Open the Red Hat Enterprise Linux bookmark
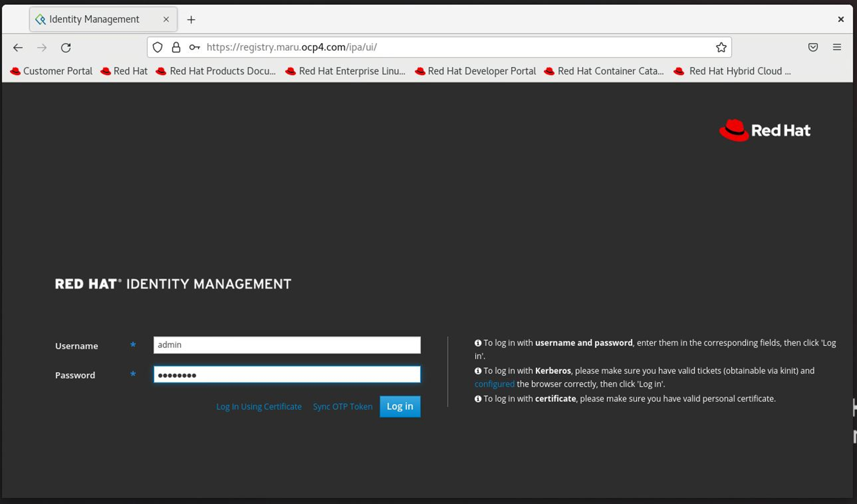 coord(345,71)
